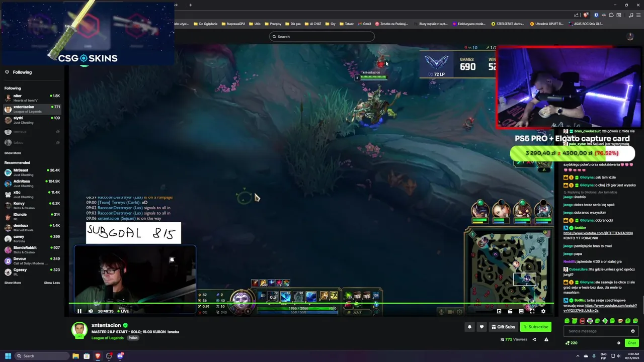
Task: Click Brave shields icon in address bar
Action: point(586,15)
